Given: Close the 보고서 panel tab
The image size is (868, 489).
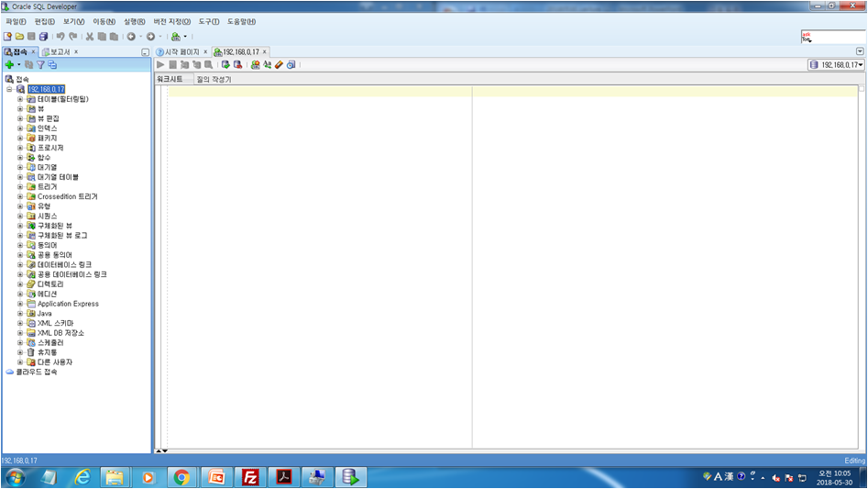Looking at the screenshot, I should click(x=76, y=52).
